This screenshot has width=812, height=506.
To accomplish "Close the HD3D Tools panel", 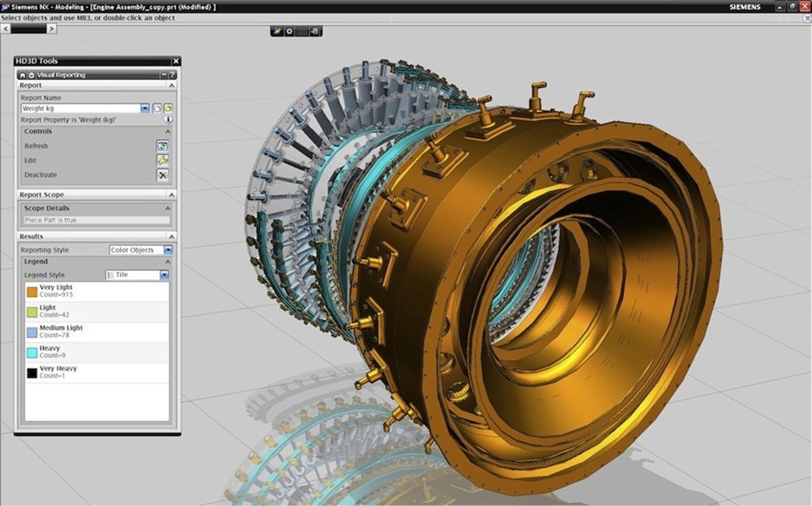I will pyautogui.click(x=176, y=62).
